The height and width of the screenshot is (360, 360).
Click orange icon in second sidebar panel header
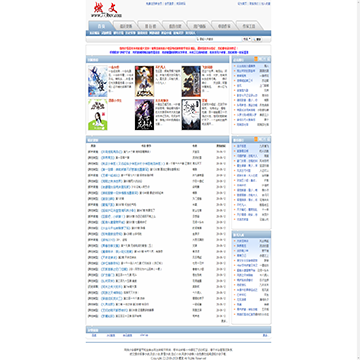coord(256,139)
